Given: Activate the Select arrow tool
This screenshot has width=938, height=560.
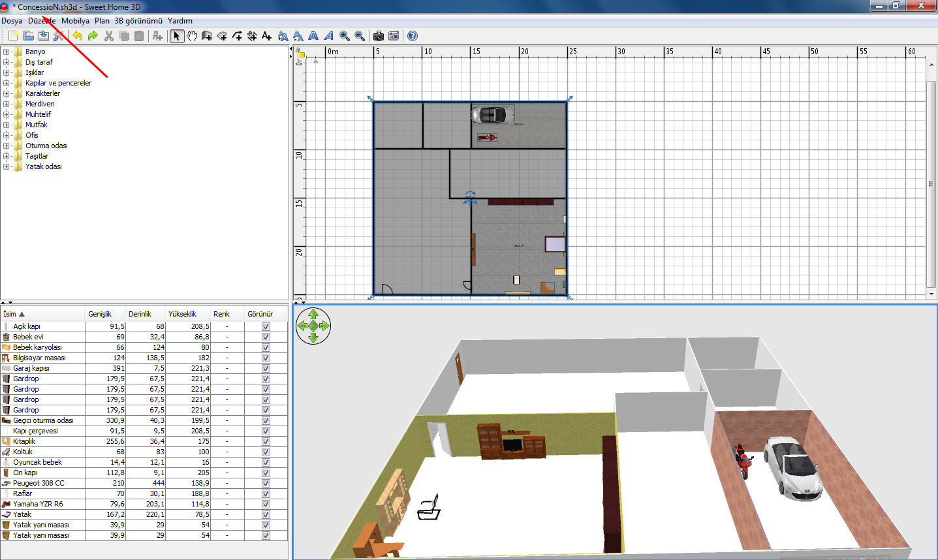Looking at the screenshot, I should coord(176,36).
